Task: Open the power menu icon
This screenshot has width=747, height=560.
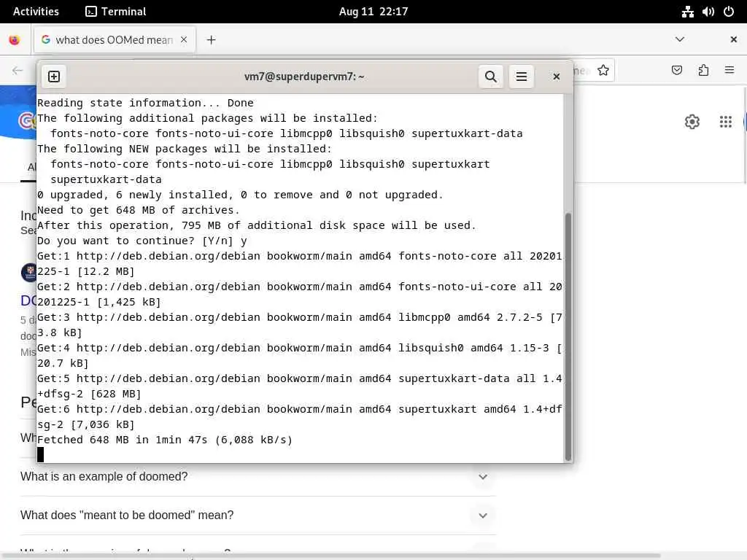Action: tap(729, 12)
